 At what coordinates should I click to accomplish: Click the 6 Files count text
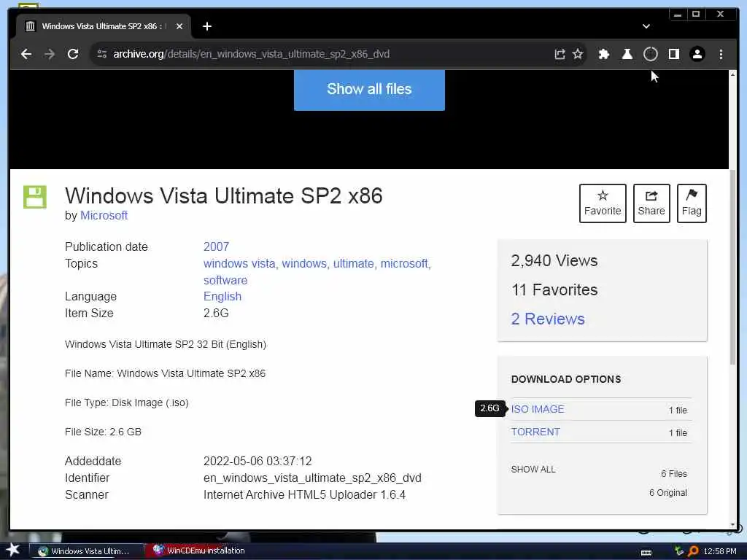pos(673,473)
